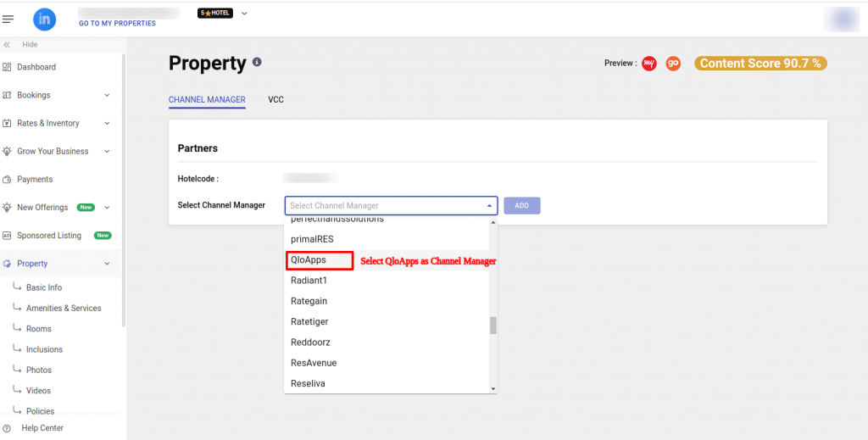Click the Property gear icon in sidebar
This screenshot has height=440, width=868.
(x=7, y=264)
